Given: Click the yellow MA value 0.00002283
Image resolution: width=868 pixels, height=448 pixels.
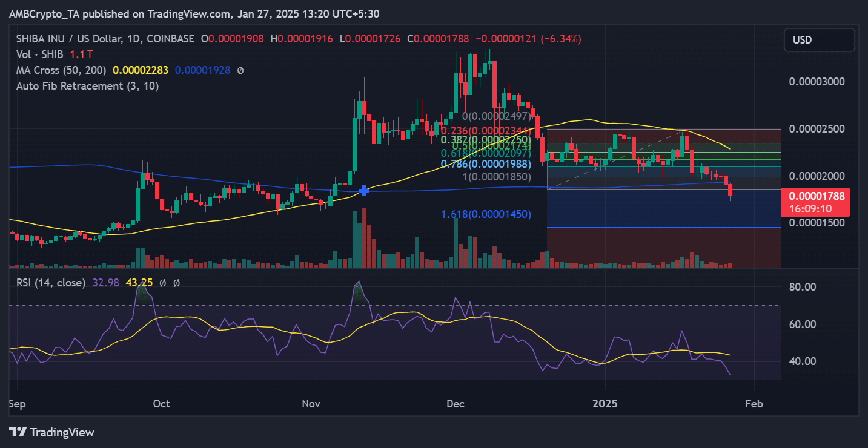Looking at the screenshot, I should click(x=141, y=70).
